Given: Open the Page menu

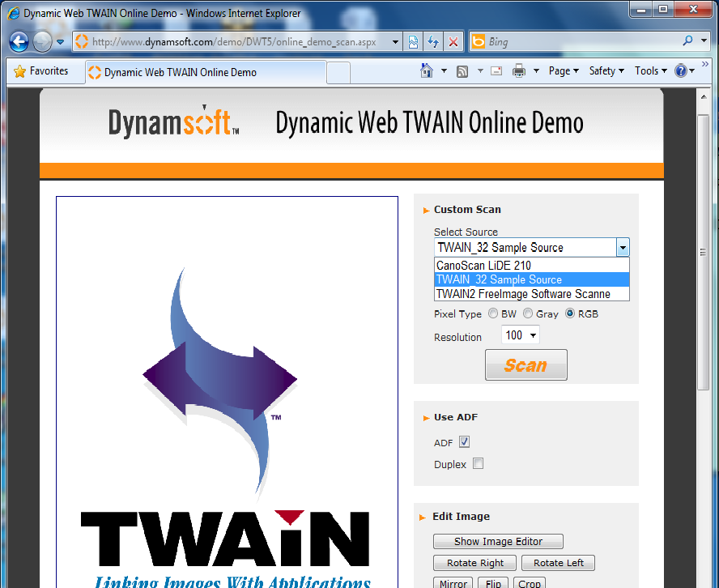Looking at the screenshot, I should (x=564, y=70).
